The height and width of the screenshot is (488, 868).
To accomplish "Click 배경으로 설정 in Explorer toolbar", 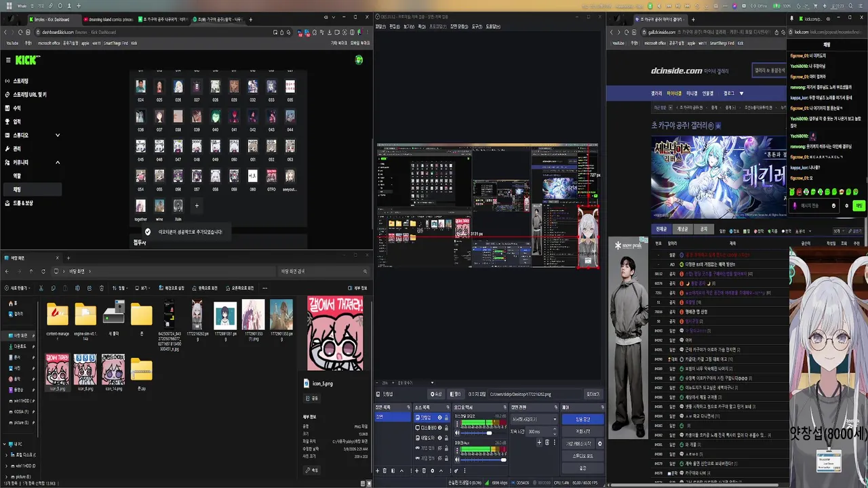I will tap(172, 288).
